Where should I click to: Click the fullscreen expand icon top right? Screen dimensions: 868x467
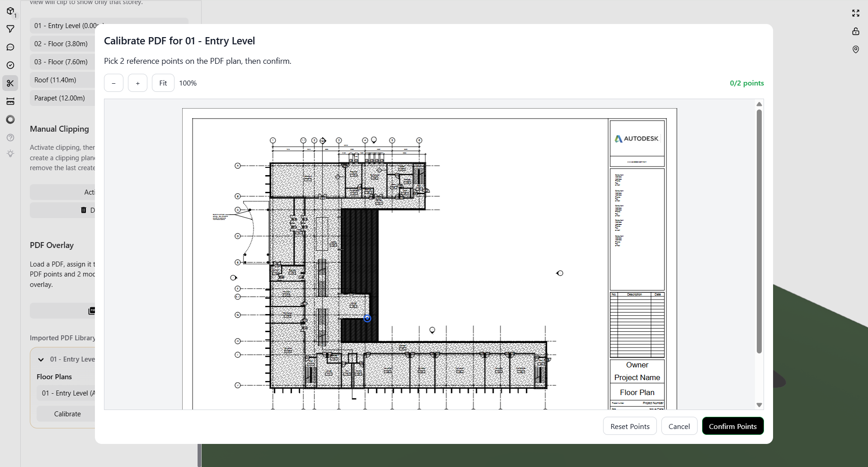[x=856, y=13]
